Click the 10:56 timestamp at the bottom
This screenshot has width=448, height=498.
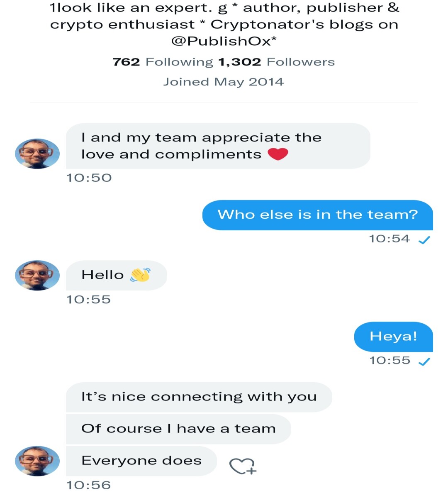click(89, 485)
